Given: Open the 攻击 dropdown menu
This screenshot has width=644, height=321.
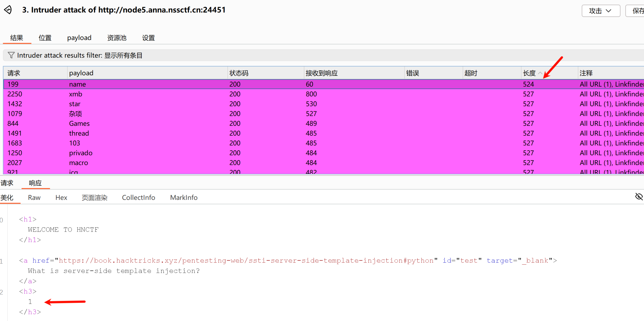Looking at the screenshot, I should (x=600, y=11).
